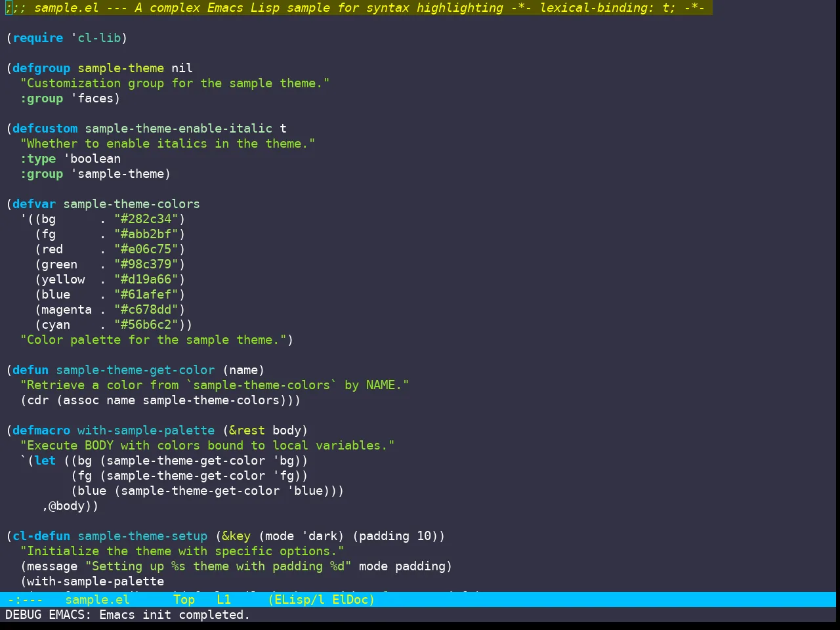The height and width of the screenshot is (630, 840).
Task: Click the 'dark default value
Action: click(320, 536)
